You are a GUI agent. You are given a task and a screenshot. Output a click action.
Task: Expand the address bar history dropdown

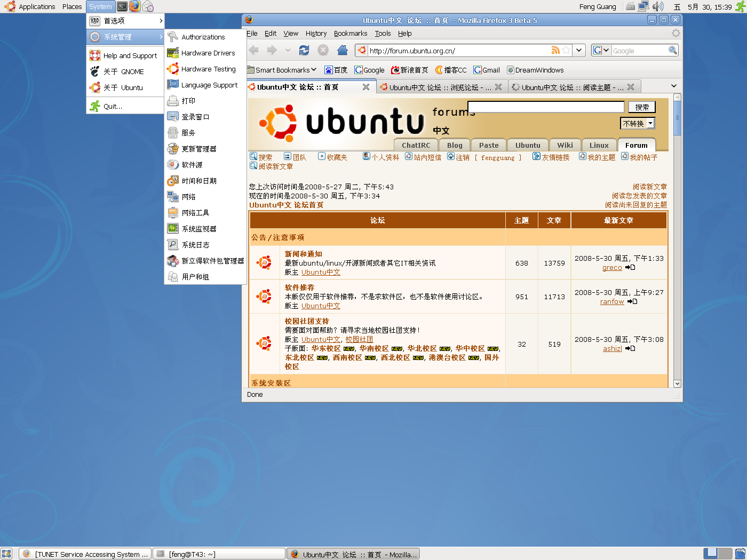click(579, 50)
